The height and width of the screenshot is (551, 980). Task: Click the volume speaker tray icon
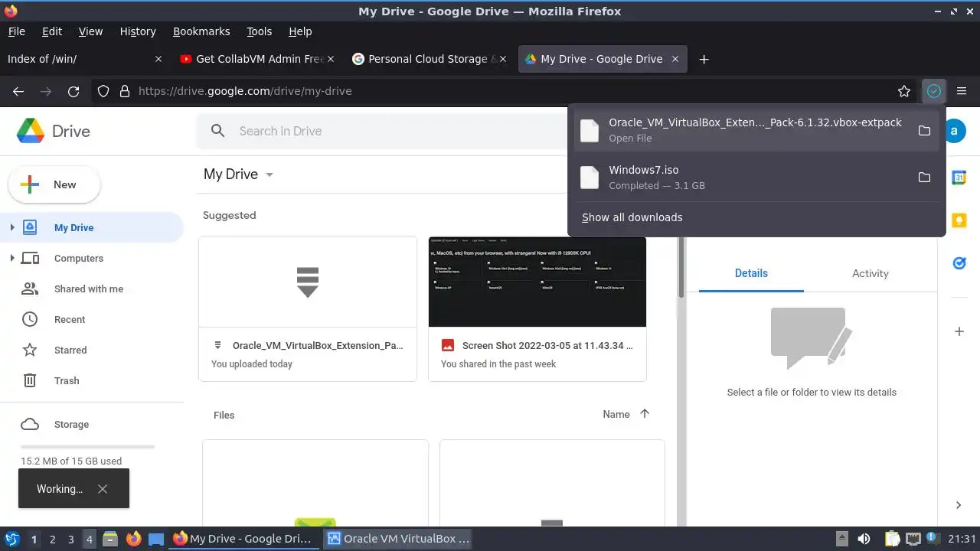coord(864,539)
